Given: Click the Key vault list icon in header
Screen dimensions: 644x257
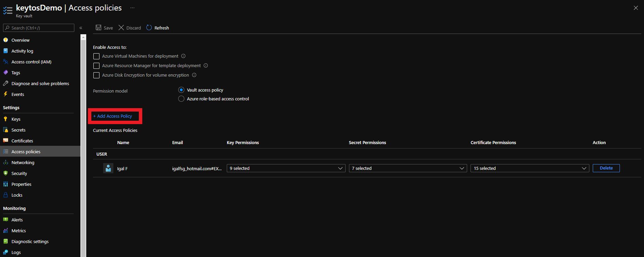Looking at the screenshot, I should 8,11.
